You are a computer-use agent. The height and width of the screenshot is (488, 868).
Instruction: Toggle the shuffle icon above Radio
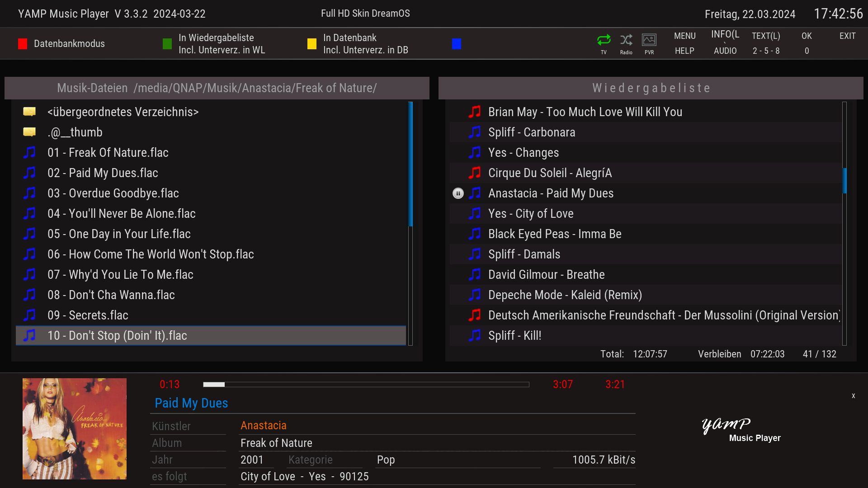(x=626, y=40)
